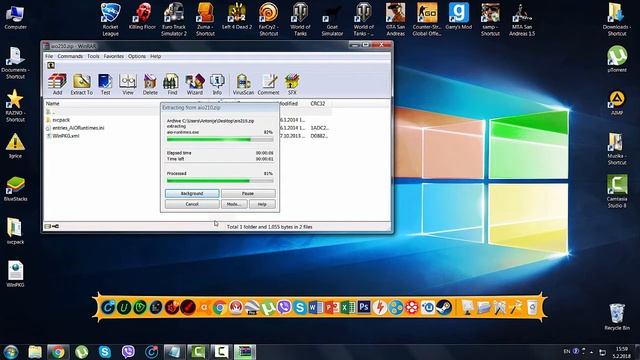Open the Wizard toolbar icon
The image size is (640, 360).
tap(195, 84)
